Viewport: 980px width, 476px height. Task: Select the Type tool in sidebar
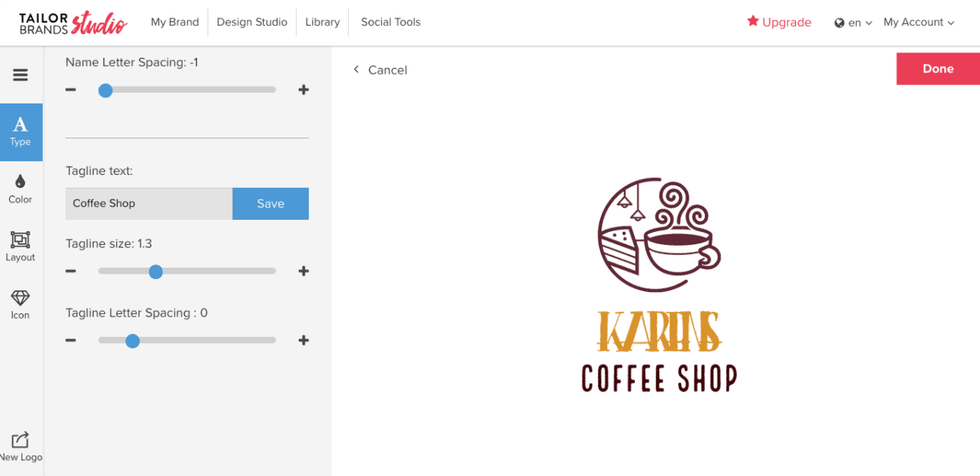click(21, 132)
